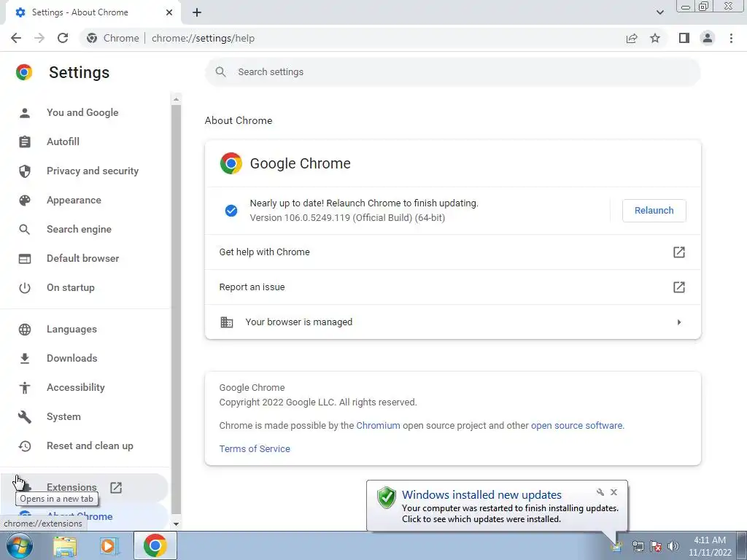Open the three-dot Chrome menu
Viewport: 747px width, 560px height.
coord(731,38)
